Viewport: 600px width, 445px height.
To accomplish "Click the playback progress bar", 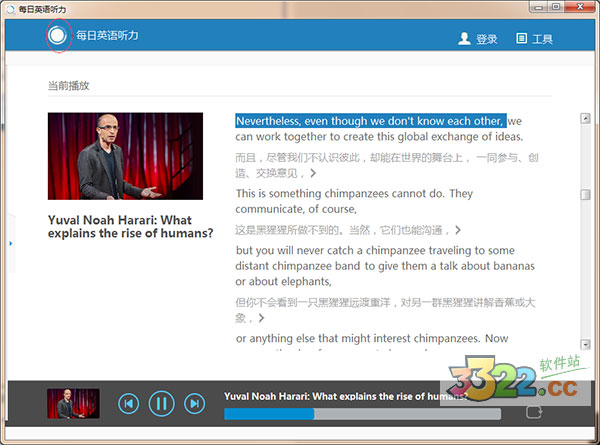I will tap(362, 414).
